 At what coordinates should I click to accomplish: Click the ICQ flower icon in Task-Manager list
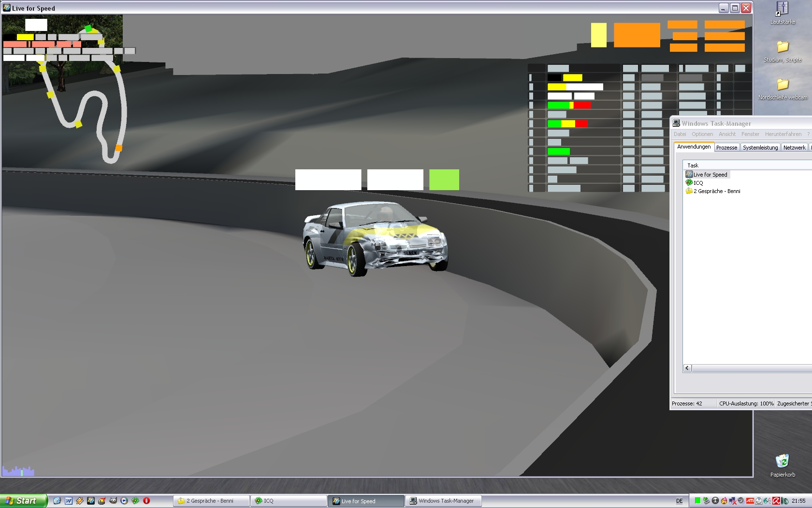(689, 182)
